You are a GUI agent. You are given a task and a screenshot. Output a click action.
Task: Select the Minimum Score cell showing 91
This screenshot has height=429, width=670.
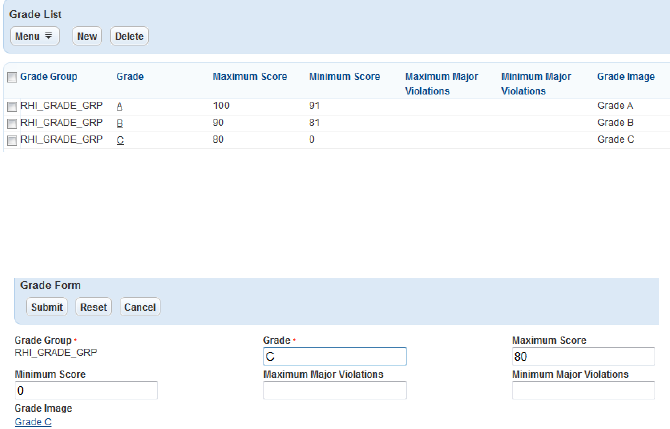coord(314,106)
